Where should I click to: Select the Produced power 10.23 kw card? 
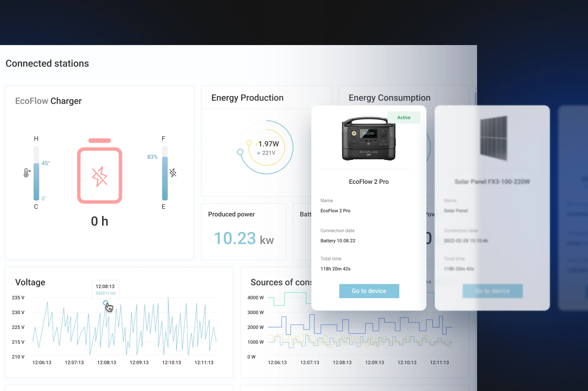243,231
